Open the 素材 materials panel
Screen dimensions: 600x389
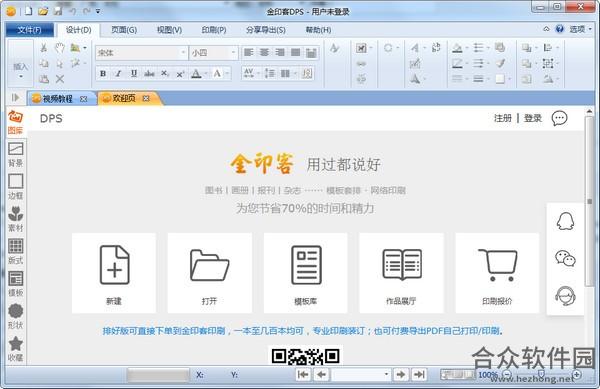[15, 219]
